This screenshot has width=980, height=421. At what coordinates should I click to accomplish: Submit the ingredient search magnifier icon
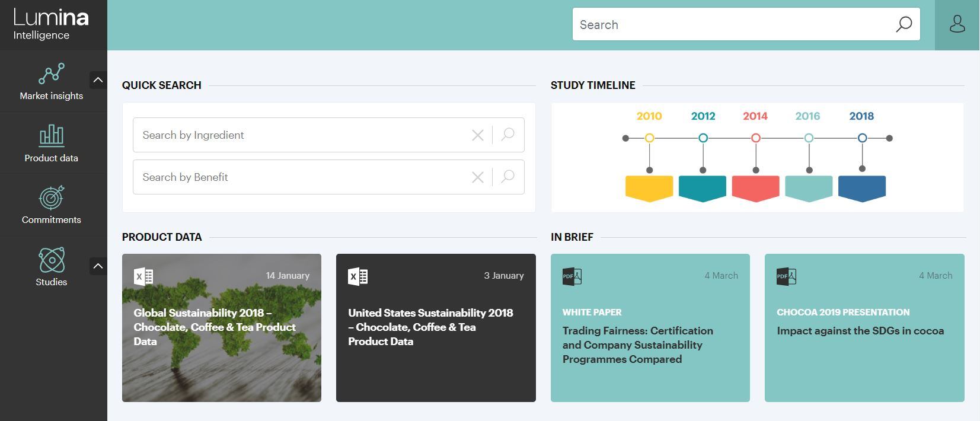point(507,135)
